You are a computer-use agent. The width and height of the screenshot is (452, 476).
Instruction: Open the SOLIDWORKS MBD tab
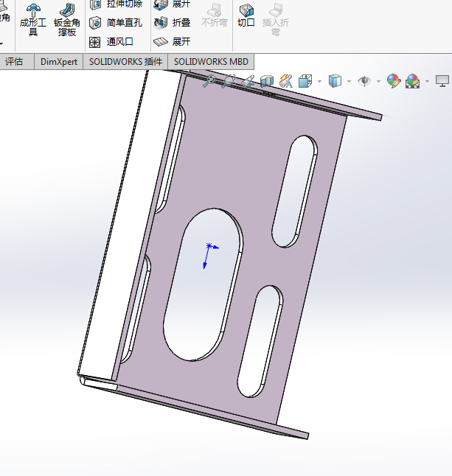pos(211,62)
